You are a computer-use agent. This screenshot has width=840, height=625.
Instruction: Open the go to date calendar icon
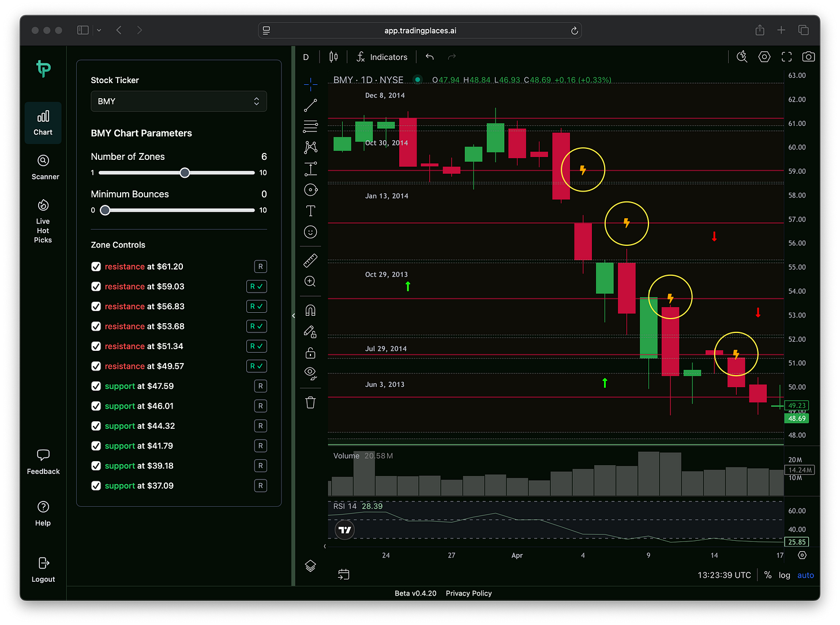344,574
